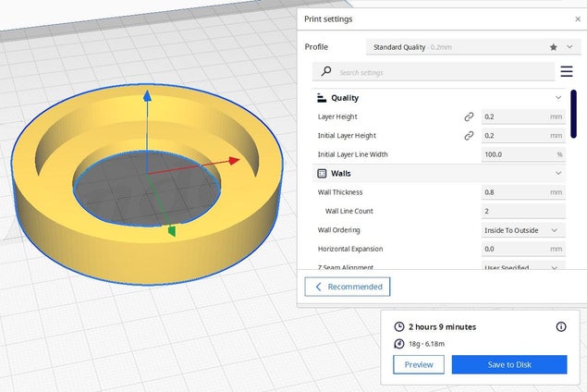Image resolution: width=587 pixels, height=392 pixels.
Task: Open the Wall Ordering dropdown
Action: click(522, 230)
